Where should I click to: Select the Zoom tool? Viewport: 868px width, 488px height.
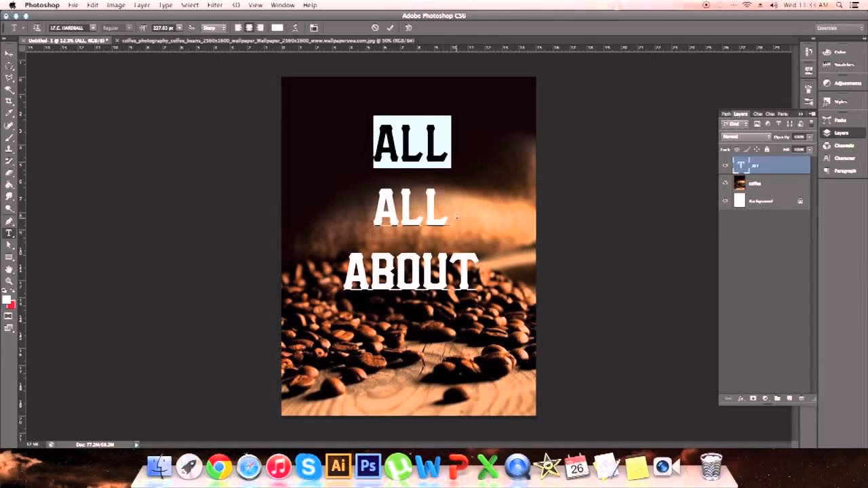9,280
